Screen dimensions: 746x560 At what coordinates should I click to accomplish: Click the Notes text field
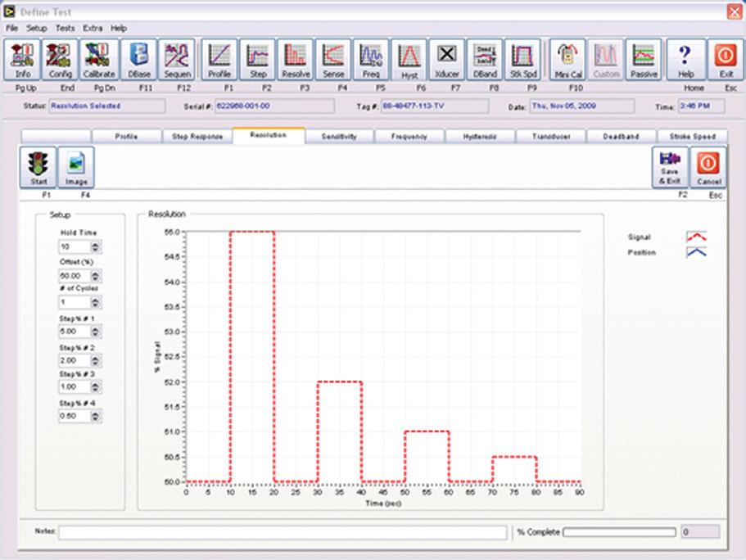coord(283,532)
